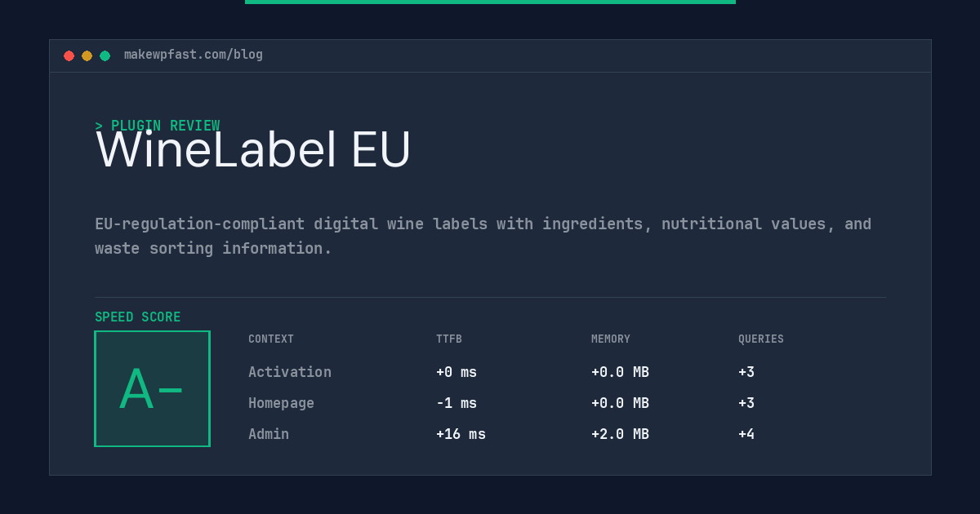Select the Activation row label
The image size is (980, 514).
coord(290,372)
